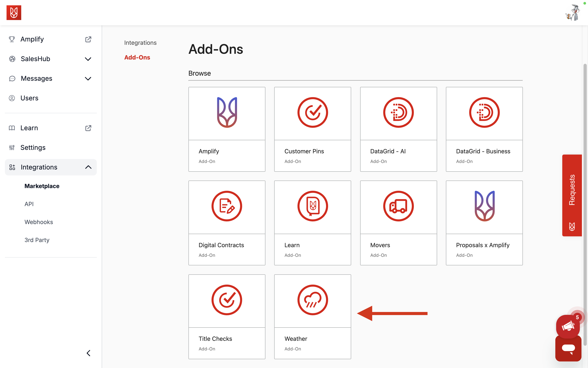588x368 pixels.
Task: Click the Amplify trophy icon in sidebar
Action: 12,39
